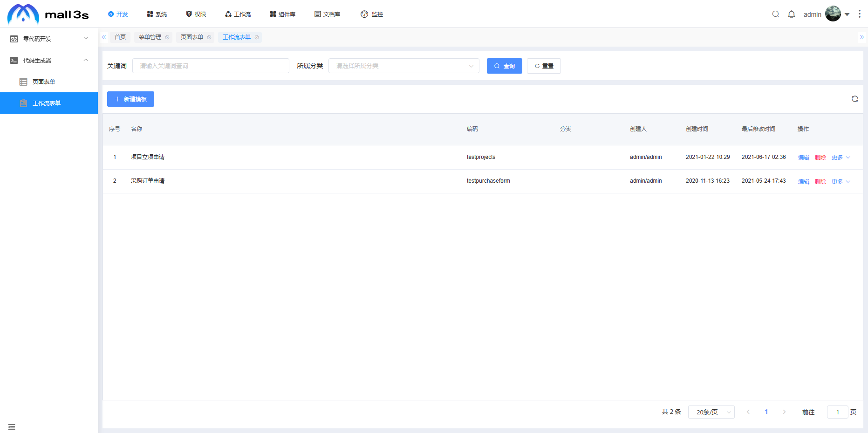Image resolution: width=868 pixels, height=433 pixels.
Task: Switch to 页面表单 tab
Action: click(x=192, y=37)
